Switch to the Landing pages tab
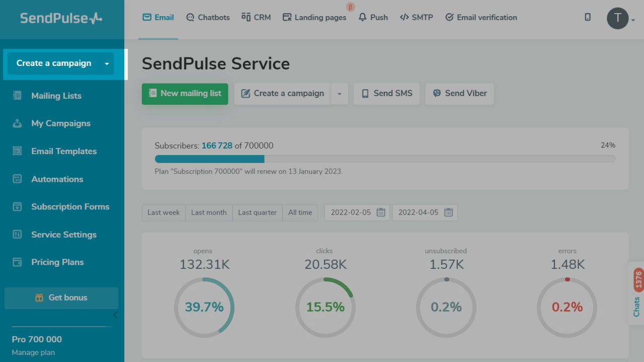Image resolution: width=644 pixels, height=362 pixels. (x=314, y=18)
